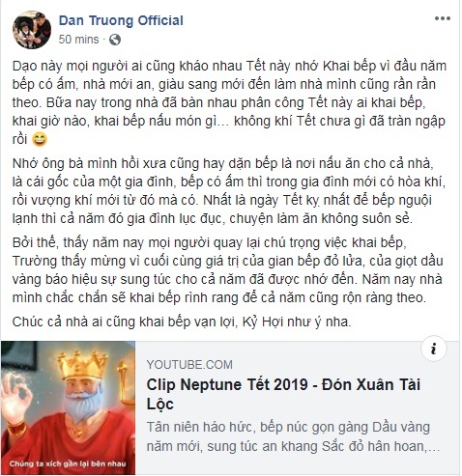Screen dimensions: 462x476
Task: Open the 50 mins timestamp link
Action: [x=78, y=40]
